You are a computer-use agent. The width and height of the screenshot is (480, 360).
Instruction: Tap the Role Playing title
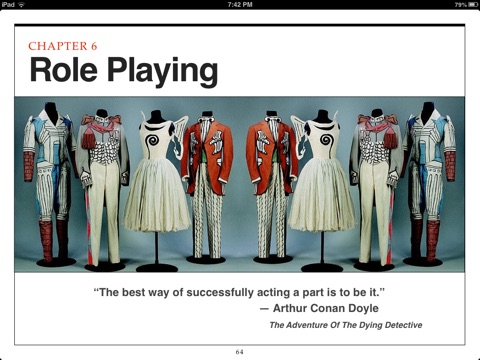click(x=124, y=71)
